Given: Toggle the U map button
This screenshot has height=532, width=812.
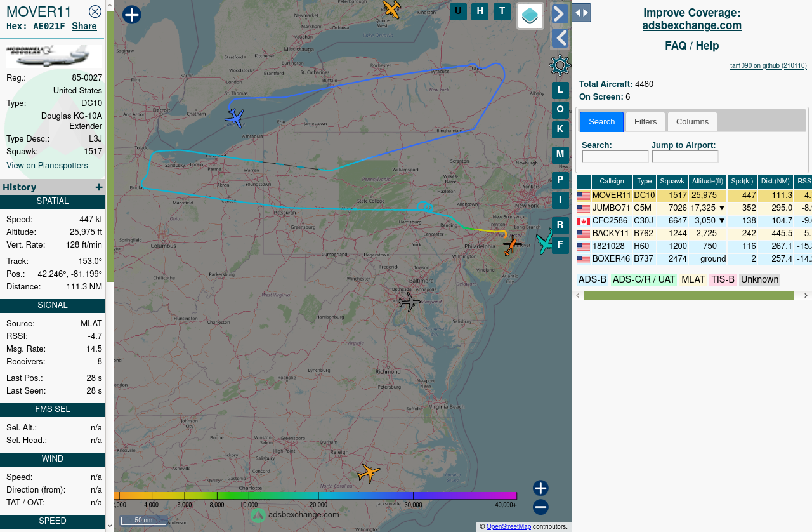Looking at the screenshot, I should (458, 11).
